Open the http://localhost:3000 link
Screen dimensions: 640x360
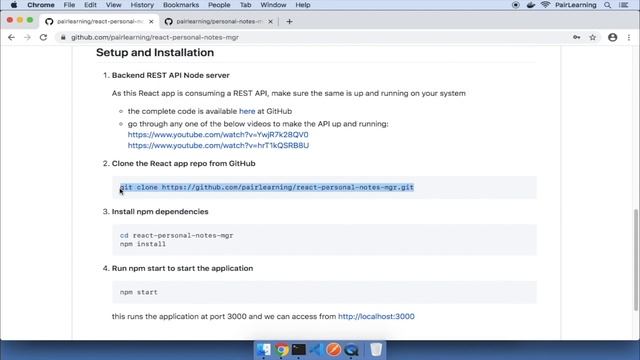click(x=376, y=316)
